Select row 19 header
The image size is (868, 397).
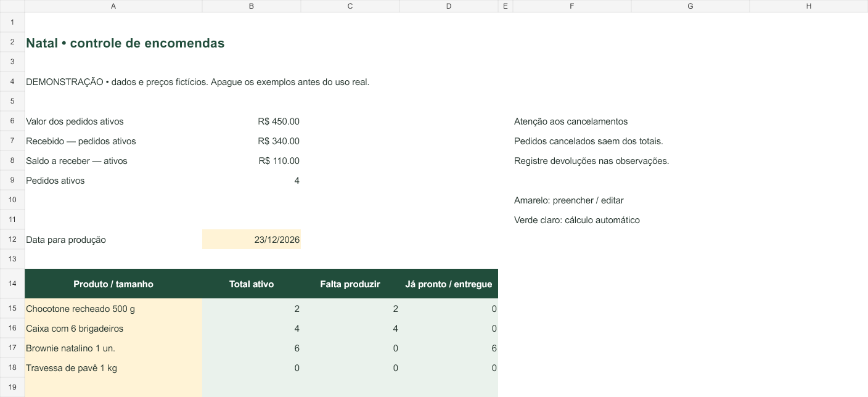(x=12, y=387)
